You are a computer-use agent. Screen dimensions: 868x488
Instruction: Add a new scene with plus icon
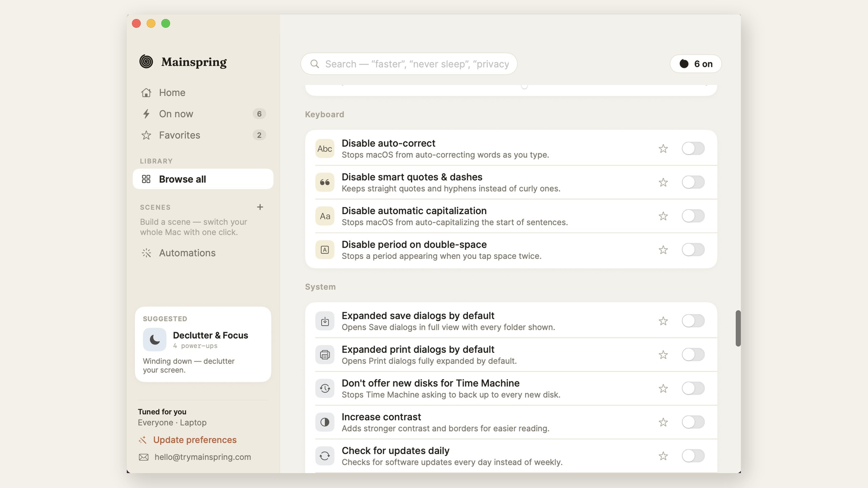click(x=260, y=207)
